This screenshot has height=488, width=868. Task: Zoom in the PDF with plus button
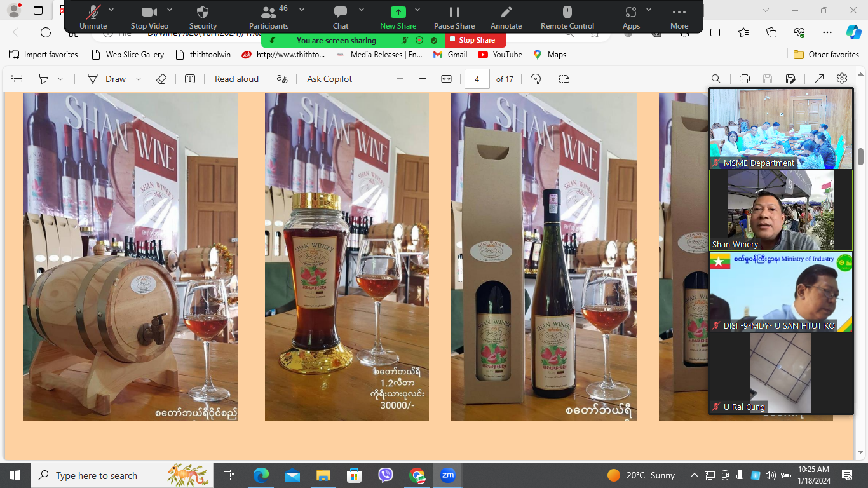click(x=423, y=79)
